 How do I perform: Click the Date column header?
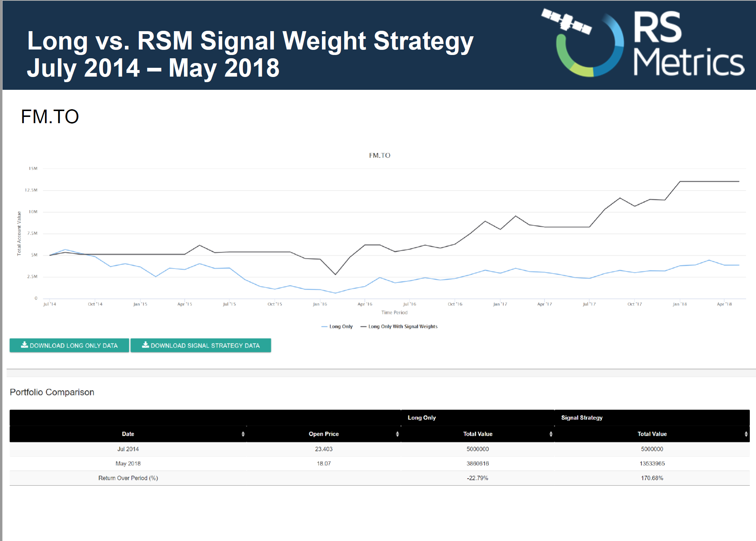pyautogui.click(x=128, y=434)
